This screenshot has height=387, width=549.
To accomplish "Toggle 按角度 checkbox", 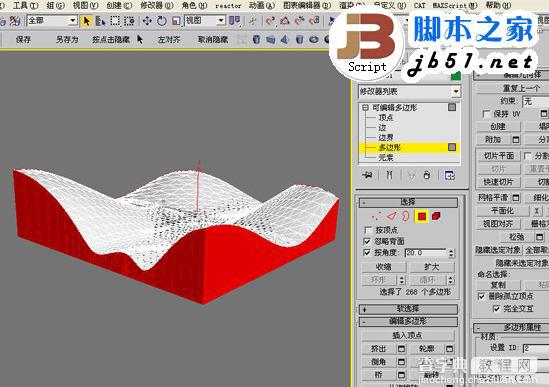I will point(368,253).
